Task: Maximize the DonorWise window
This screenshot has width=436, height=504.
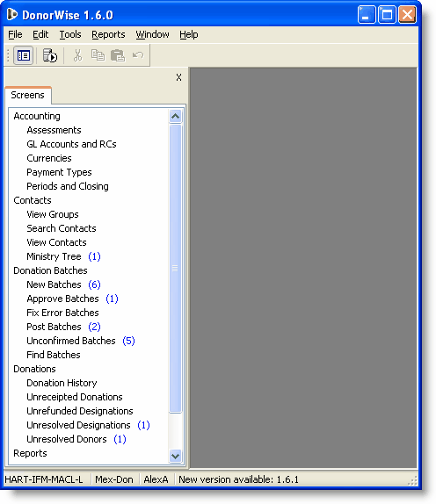Action: point(387,15)
